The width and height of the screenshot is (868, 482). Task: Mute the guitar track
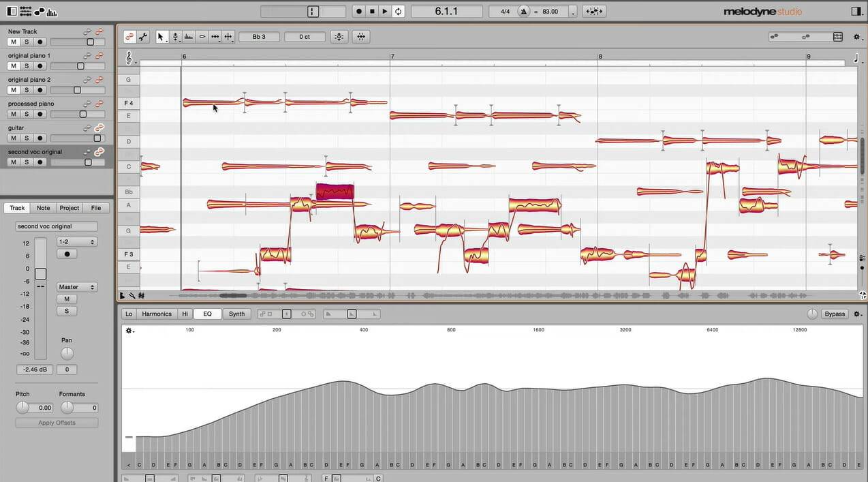(x=12, y=138)
